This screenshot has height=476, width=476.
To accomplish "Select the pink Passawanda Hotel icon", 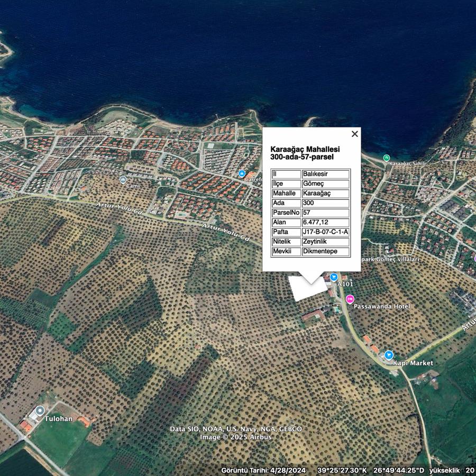I will click(350, 299).
